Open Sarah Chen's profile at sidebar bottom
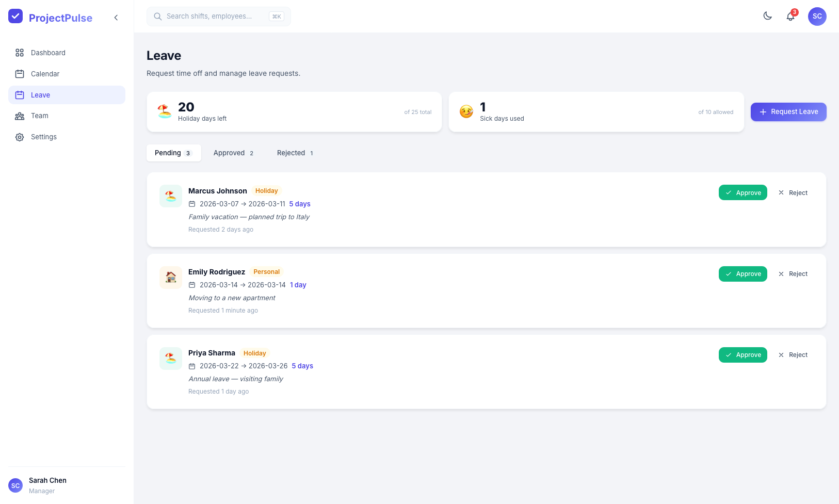Screen dimensions: 839x504 47,485
